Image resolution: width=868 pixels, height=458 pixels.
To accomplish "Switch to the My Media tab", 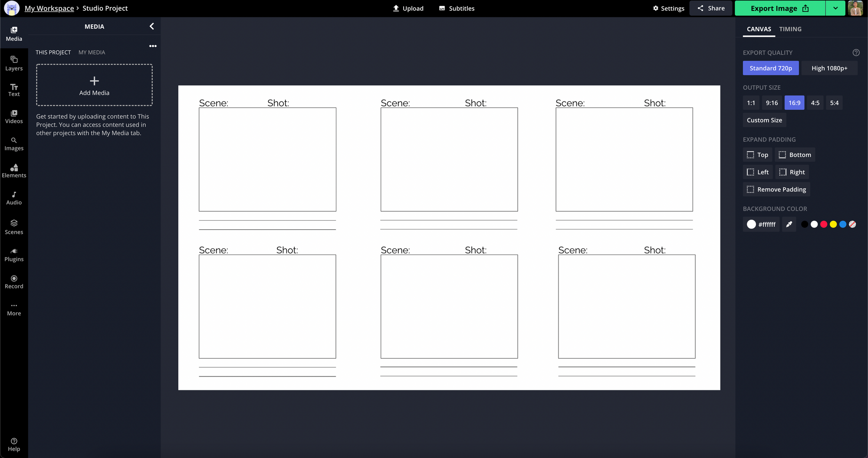I will point(92,52).
